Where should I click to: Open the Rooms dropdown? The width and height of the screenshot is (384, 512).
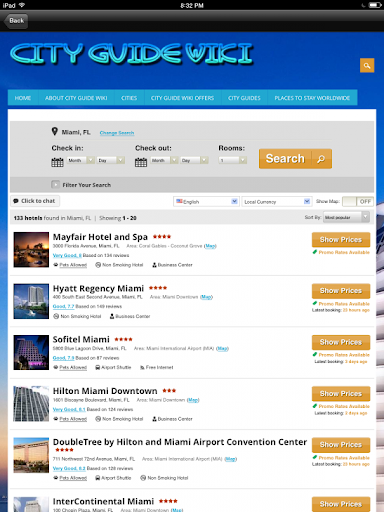tap(233, 160)
